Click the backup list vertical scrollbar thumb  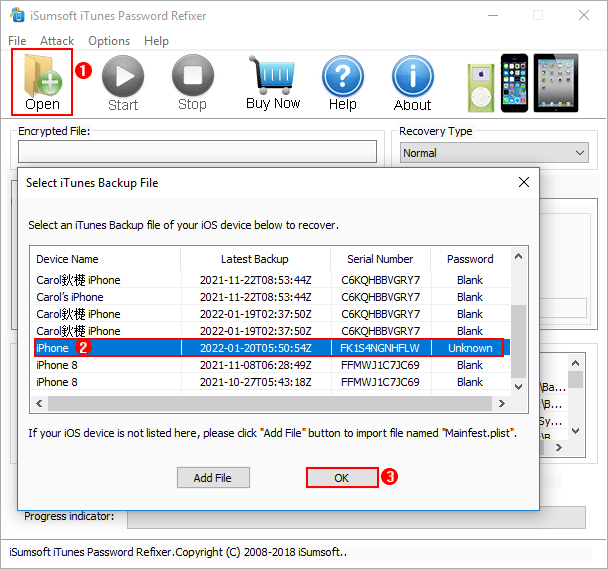click(x=518, y=341)
